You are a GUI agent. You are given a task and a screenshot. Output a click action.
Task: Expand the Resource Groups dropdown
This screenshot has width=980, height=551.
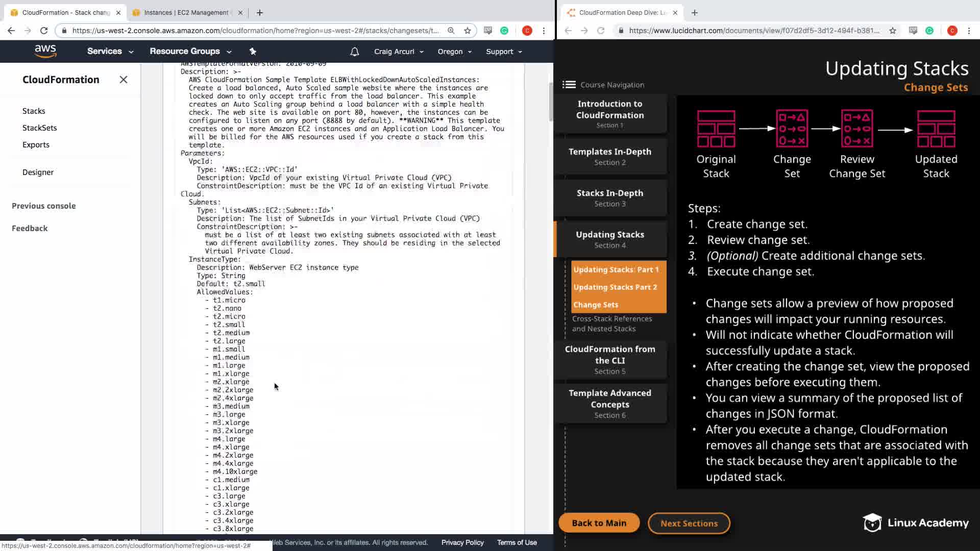point(190,52)
